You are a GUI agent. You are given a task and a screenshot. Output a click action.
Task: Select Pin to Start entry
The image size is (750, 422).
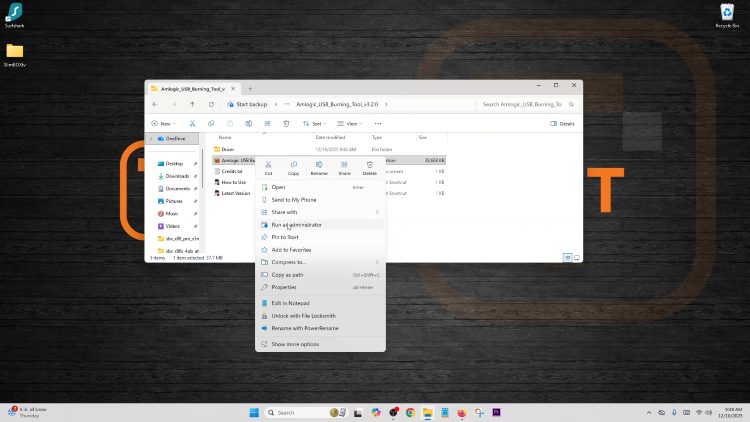coord(320,237)
